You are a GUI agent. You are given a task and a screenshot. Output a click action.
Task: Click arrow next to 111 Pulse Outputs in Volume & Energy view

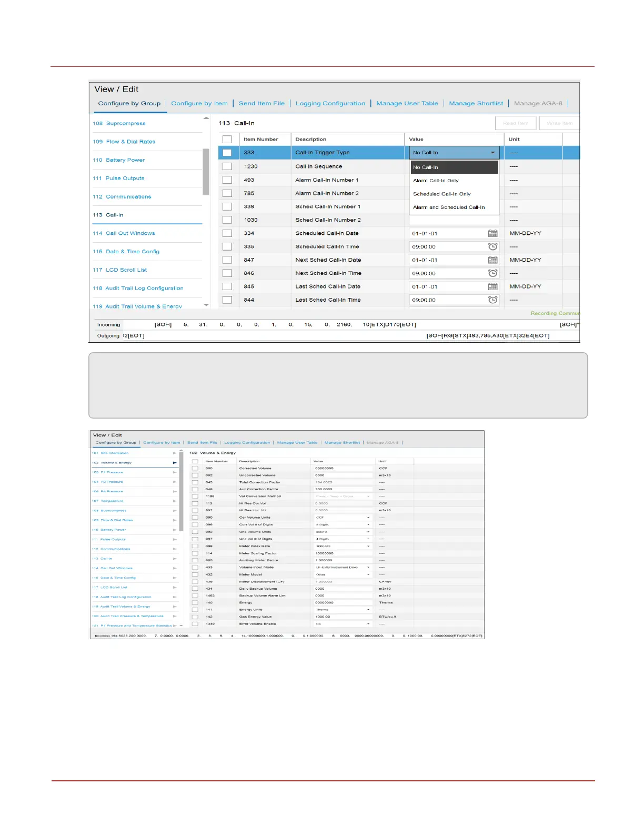pyautogui.click(x=175, y=539)
